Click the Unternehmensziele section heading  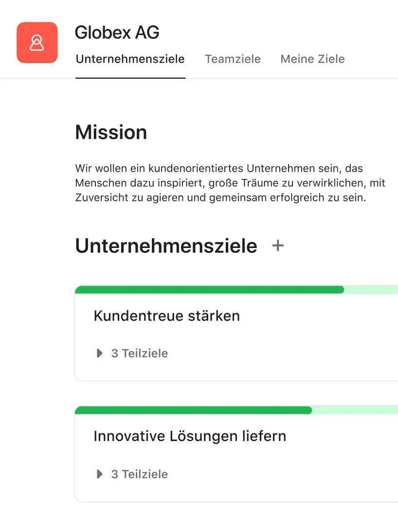pyautogui.click(x=166, y=246)
